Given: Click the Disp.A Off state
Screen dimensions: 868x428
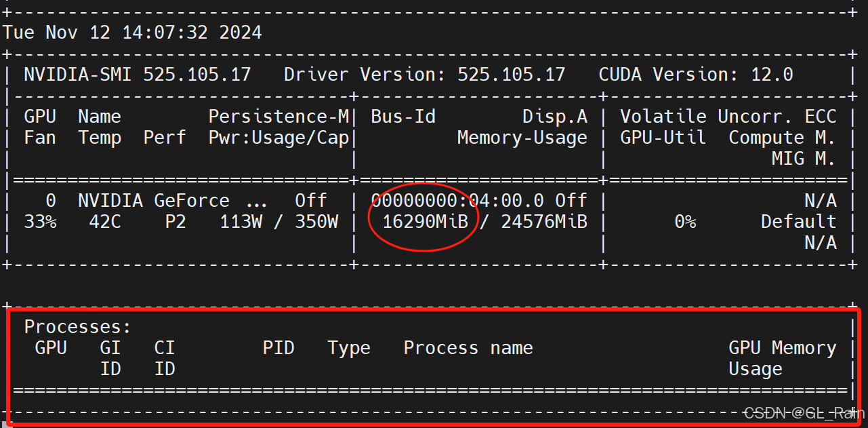Looking at the screenshot, I should 571,200.
